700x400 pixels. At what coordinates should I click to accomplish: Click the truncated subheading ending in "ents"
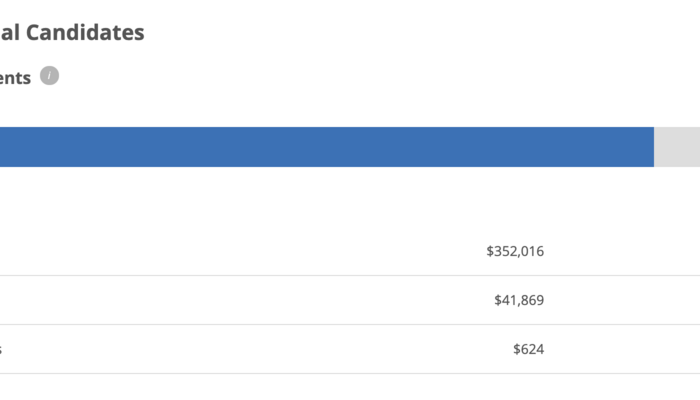click(x=15, y=77)
